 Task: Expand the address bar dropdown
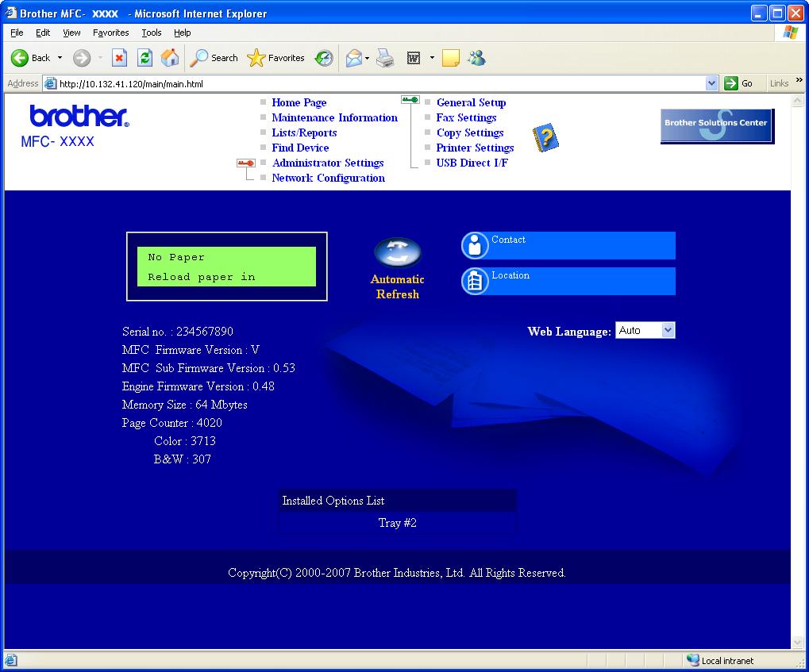click(x=711, y=83)
